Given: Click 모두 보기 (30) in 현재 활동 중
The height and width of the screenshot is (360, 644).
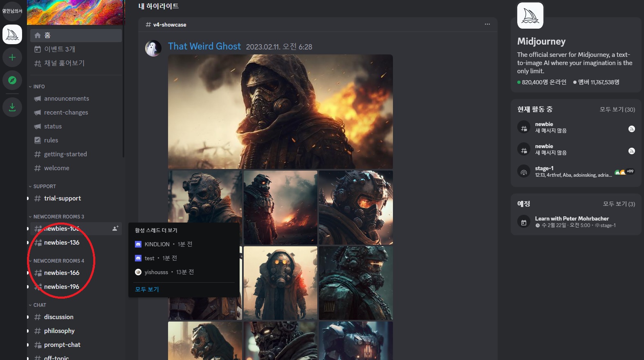Looking at the screenshot, I should click(x=617, y=109).
